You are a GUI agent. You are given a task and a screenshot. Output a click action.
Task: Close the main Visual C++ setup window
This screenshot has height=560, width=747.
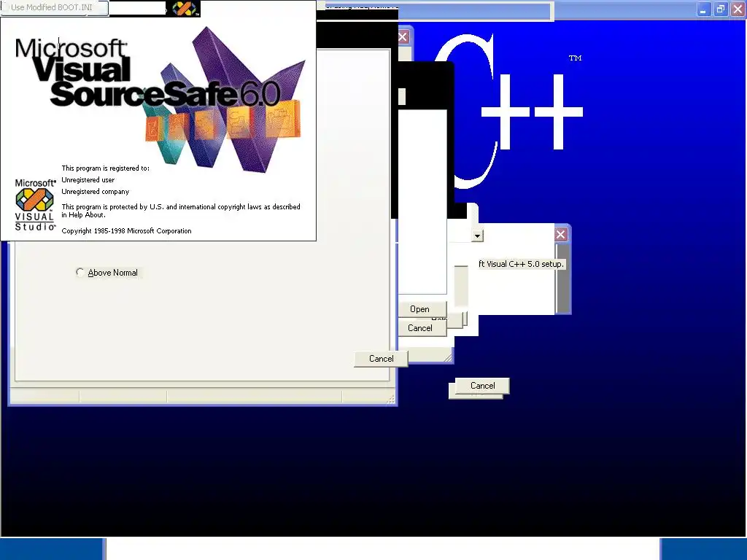click(x=738, y=9)
